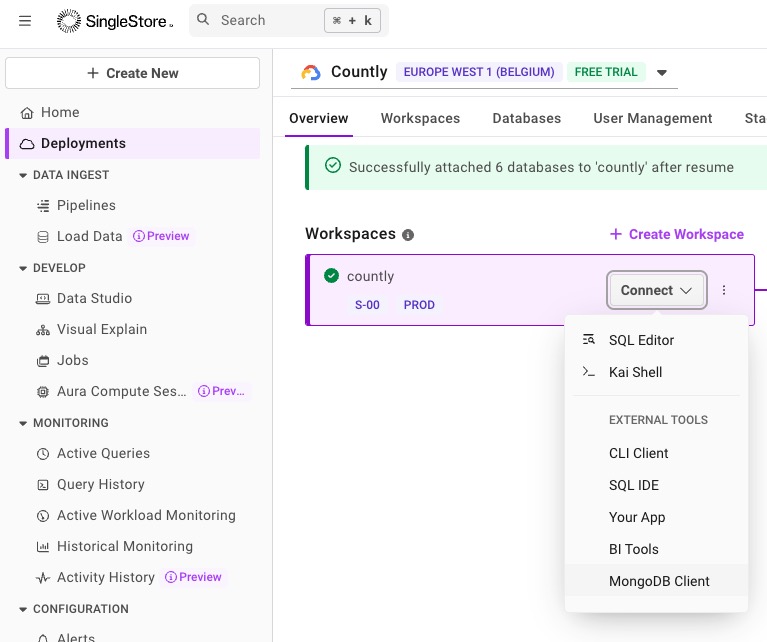Click the EUROPE WEST 1 (BELGIUM) badge
767x642 pixels.
click(x=479, y=72)
